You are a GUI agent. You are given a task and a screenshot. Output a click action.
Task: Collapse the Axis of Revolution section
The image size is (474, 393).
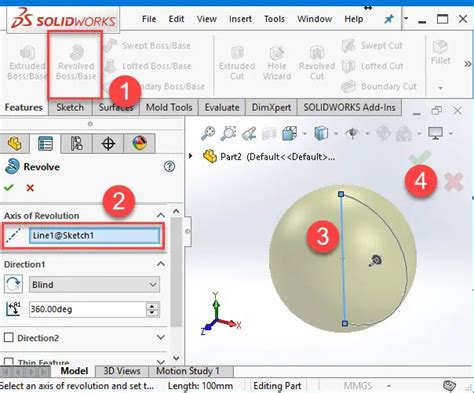[x=161, y=215]
